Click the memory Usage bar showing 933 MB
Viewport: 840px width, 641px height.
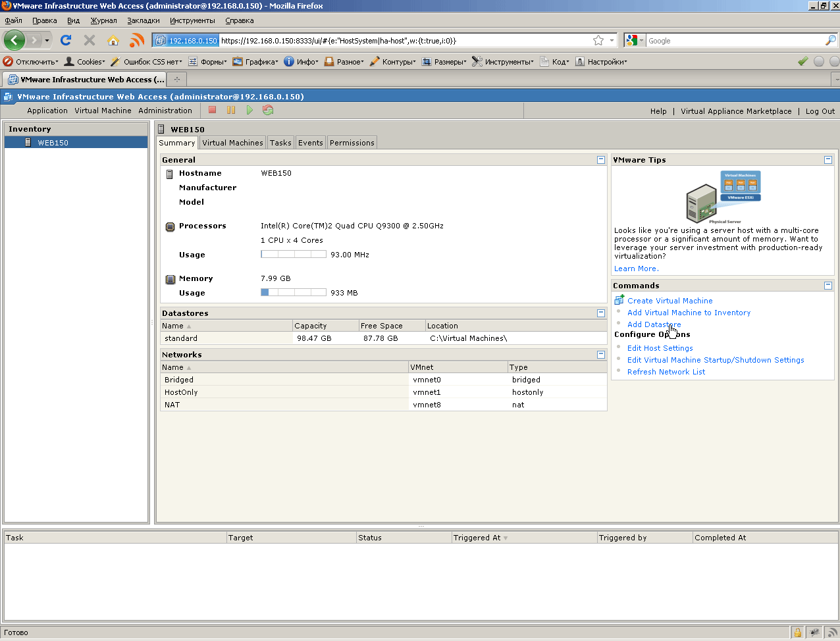(294, 292)
